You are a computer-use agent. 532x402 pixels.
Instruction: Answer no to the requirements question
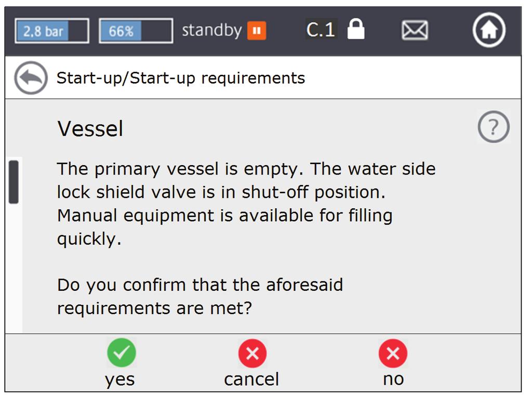[x=393, y=379]
